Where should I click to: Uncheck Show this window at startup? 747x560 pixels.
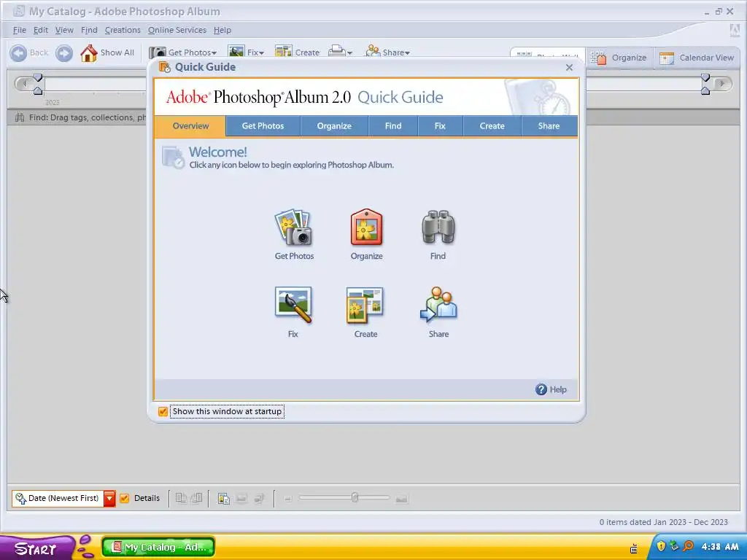coord(163,411)
